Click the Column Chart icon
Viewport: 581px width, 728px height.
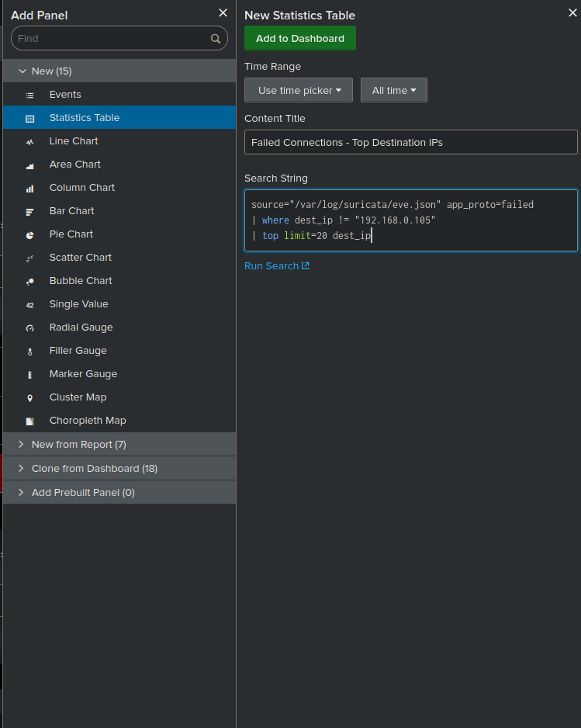click(29, 189)
